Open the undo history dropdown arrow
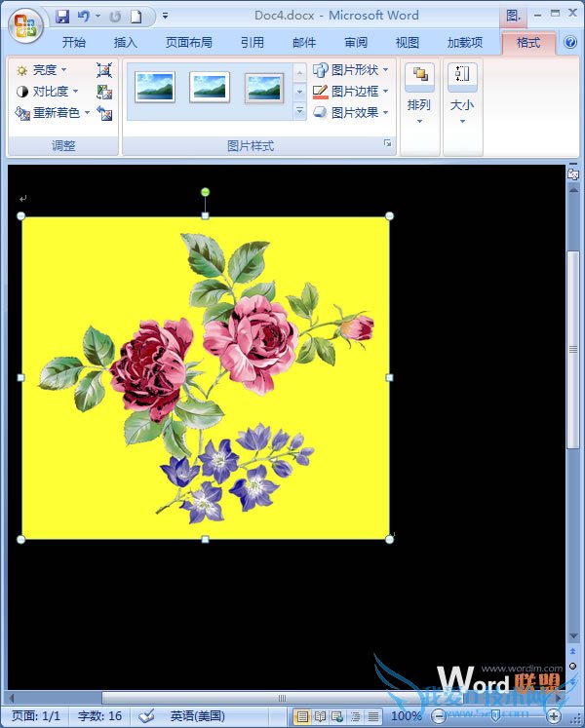The image size is (585, 728). point(97,17)
